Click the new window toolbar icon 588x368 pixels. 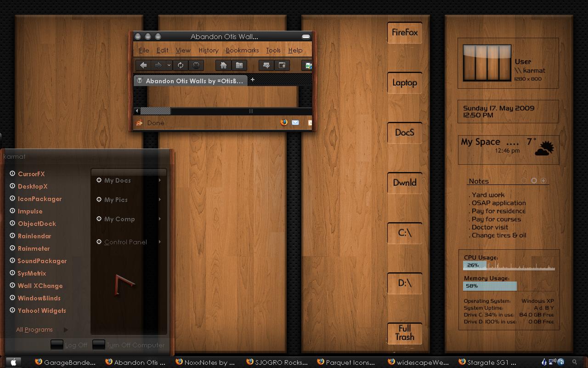(x=282, y=65)
